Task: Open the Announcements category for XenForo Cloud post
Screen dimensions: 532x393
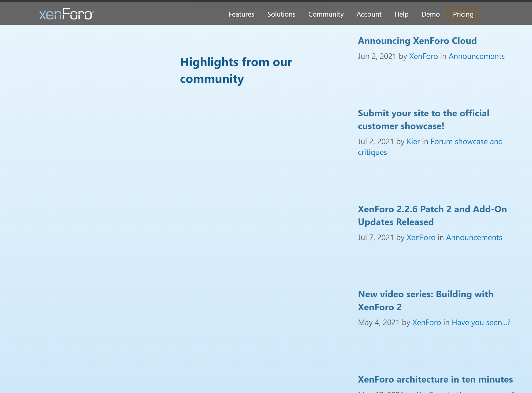Action: tap(476, 56)
